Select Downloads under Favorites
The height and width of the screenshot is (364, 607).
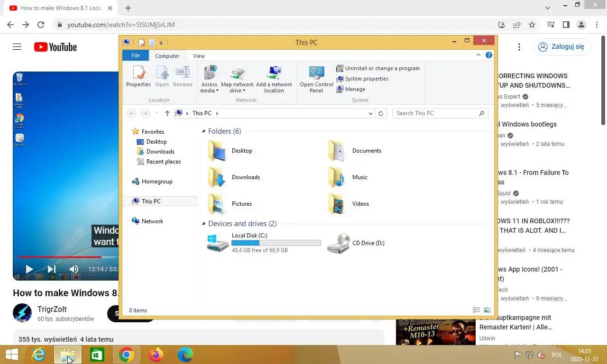155,152
